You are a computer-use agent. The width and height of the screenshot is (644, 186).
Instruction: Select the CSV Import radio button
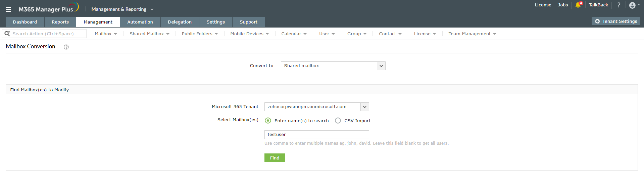click(x=338, y=121)
